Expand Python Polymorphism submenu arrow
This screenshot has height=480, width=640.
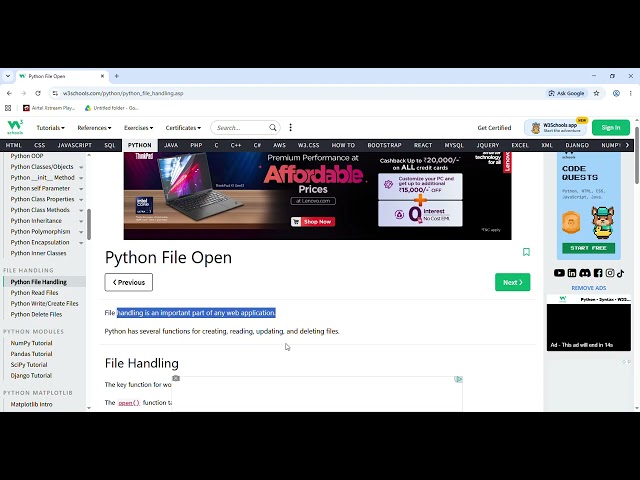point(81,232)
